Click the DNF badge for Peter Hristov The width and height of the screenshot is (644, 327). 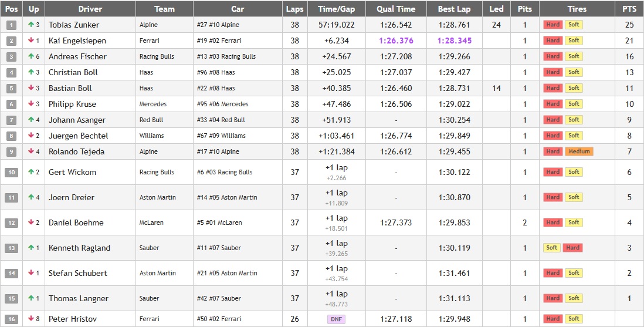click(336, 319)
